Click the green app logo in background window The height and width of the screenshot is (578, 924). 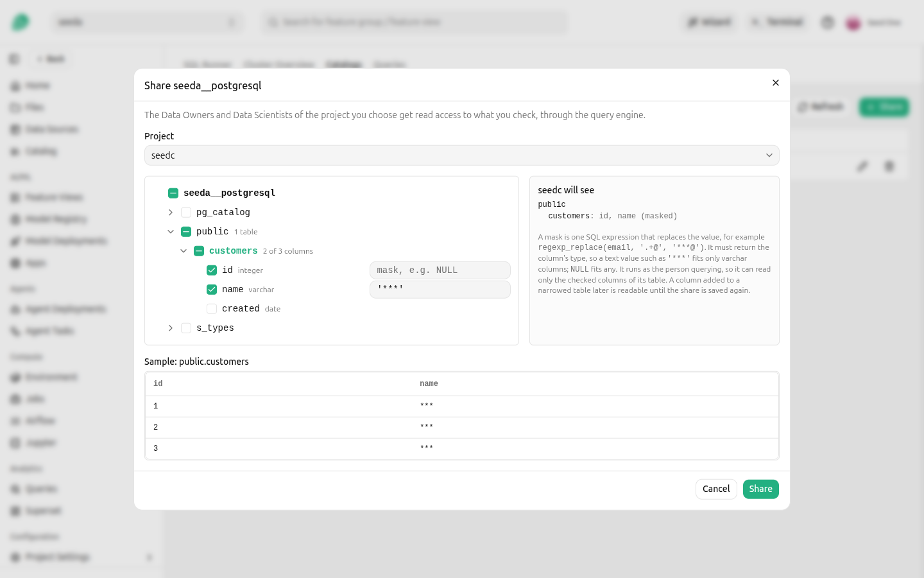(21, 22)
